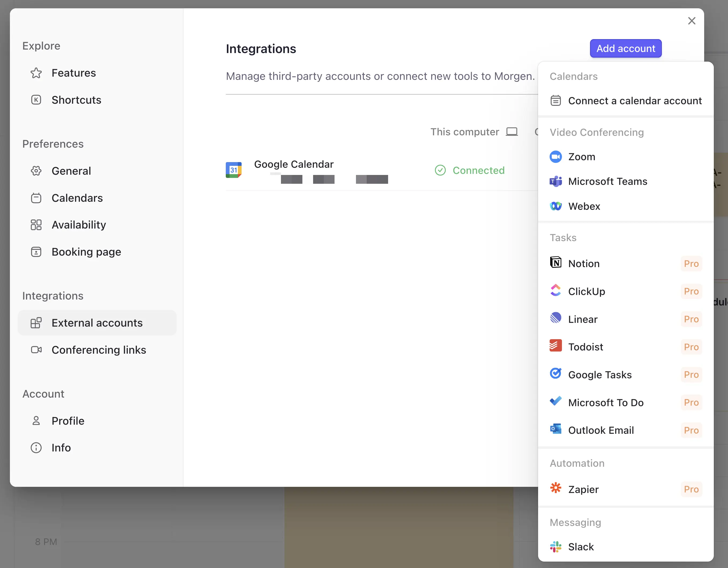This screenshot has height=568, width=728.
Task: Click the This computer column header
Action: point(465,132)
